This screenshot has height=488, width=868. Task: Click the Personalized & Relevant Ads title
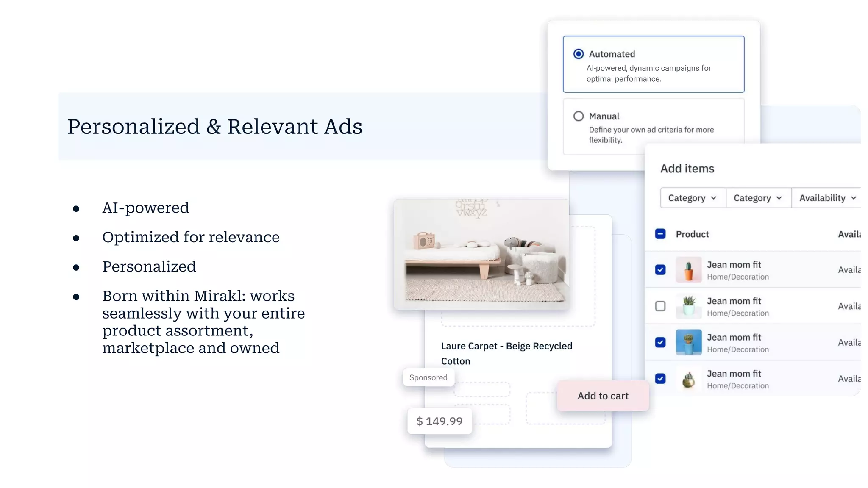click(x=215, y=127)
